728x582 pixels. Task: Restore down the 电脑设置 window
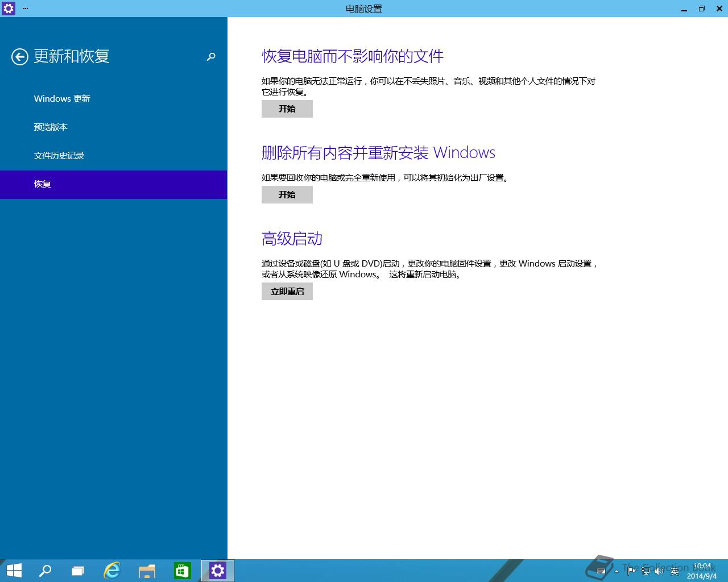(702, 9)
